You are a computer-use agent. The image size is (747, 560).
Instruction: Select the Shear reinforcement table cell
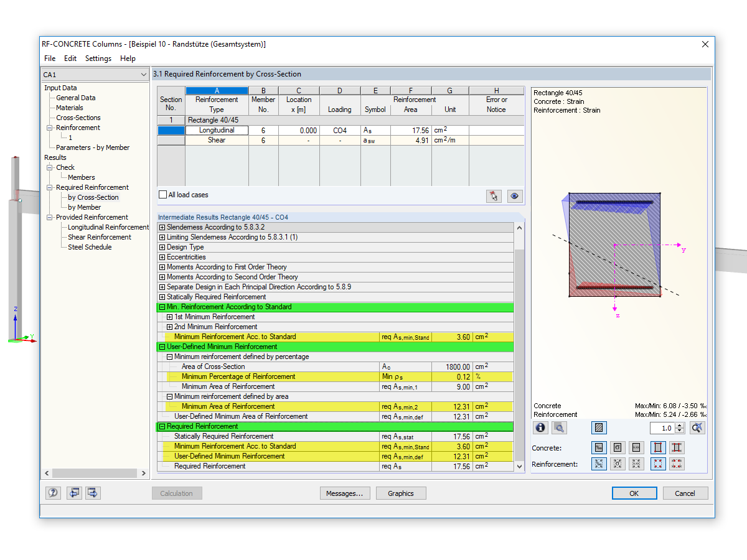pyautogui.click(x=217, y=140)
